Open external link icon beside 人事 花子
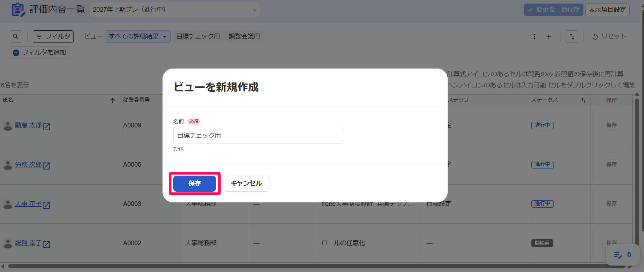Image resolution: width=644 pixels, height=272 pixels. pos(46,205)
